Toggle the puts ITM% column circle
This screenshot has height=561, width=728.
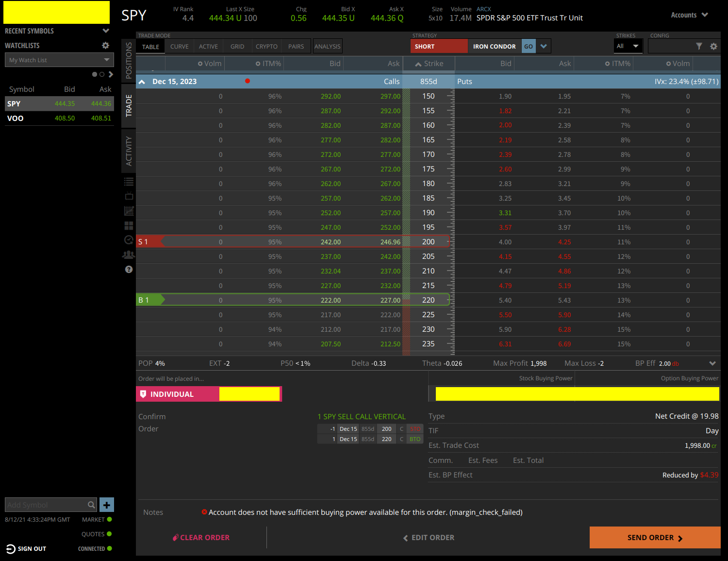[x=608, y=64]
